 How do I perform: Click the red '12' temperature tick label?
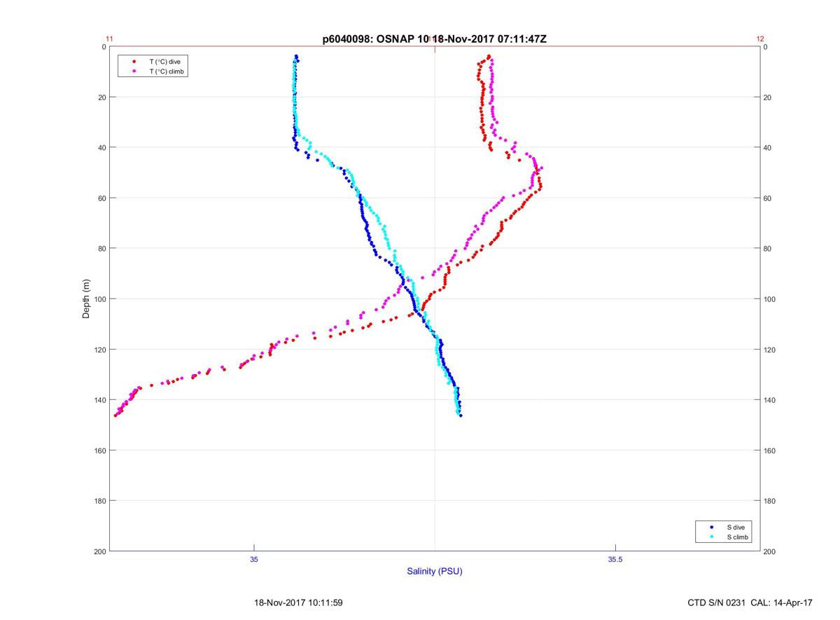[x=760, y=39]
